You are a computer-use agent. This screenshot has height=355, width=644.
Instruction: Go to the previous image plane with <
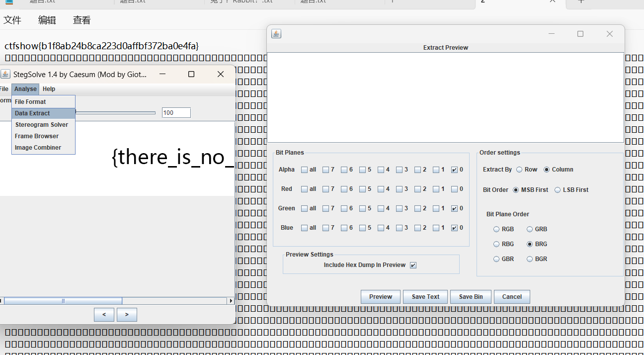(x=104, y=315)
